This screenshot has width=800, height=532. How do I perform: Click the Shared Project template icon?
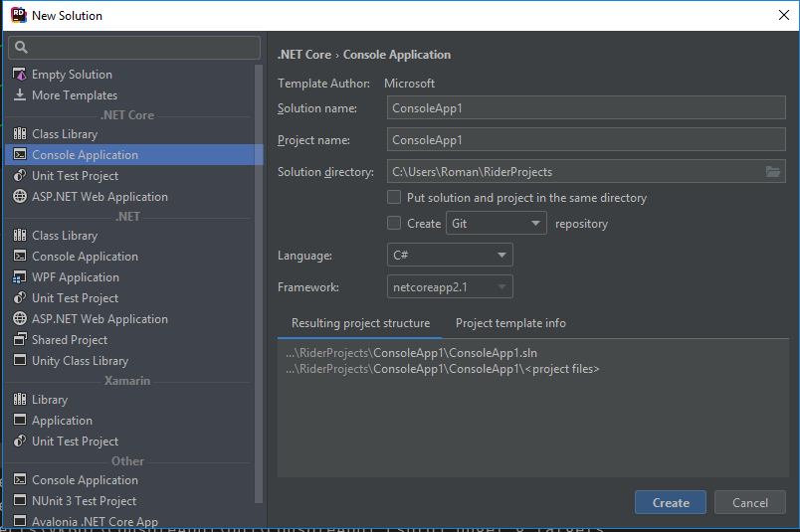pos(20,340)
